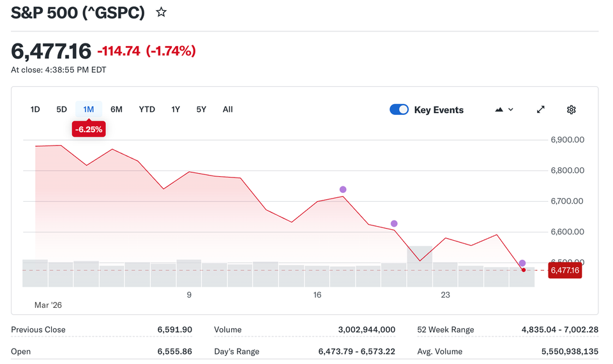
Task: Click the (-1.74%) percent change
Action: (171, 51)
